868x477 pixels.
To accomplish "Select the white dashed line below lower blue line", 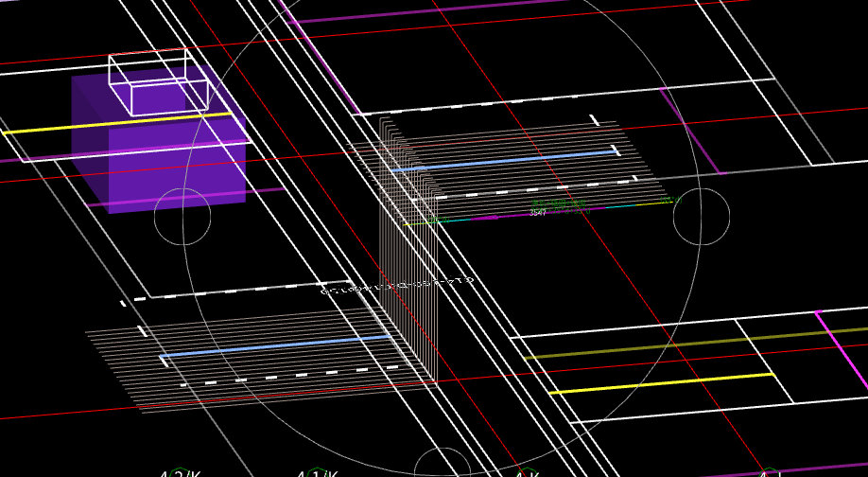I will pos(289,376).
